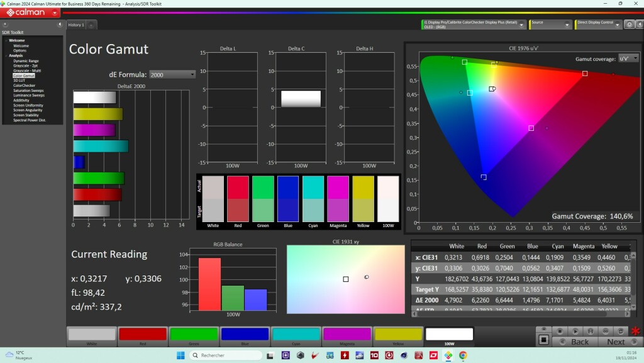644x363 pixels.
Task: Click the Cyan DeltaE 2000 bar
Action: (x=101, y=146)
